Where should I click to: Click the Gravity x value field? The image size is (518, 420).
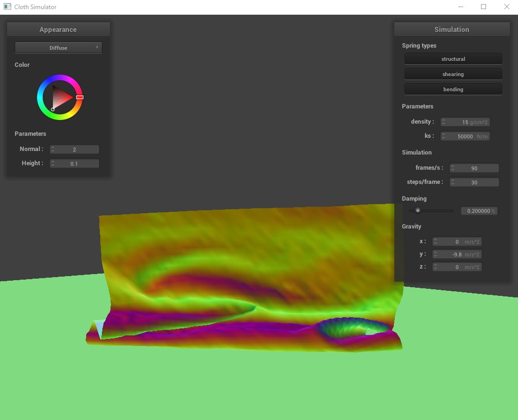point(457,242)
